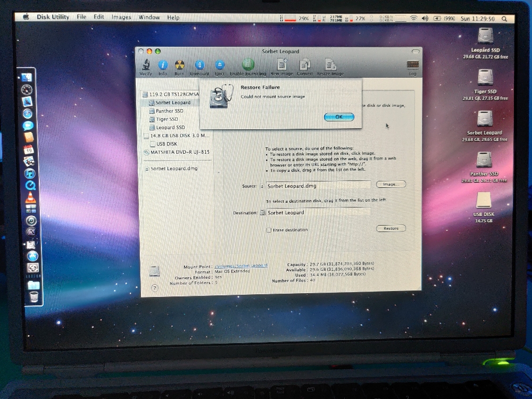This screenshot has height=399, width=532.
Task: Open Dashboard from the Dock
Action: [x=27, y=89]
